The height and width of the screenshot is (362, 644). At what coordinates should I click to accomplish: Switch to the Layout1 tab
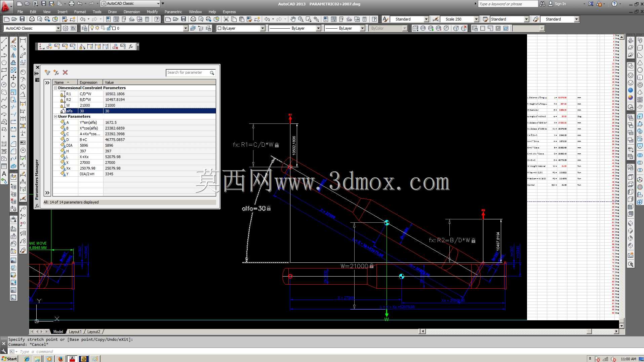click(x=75, y=332)
